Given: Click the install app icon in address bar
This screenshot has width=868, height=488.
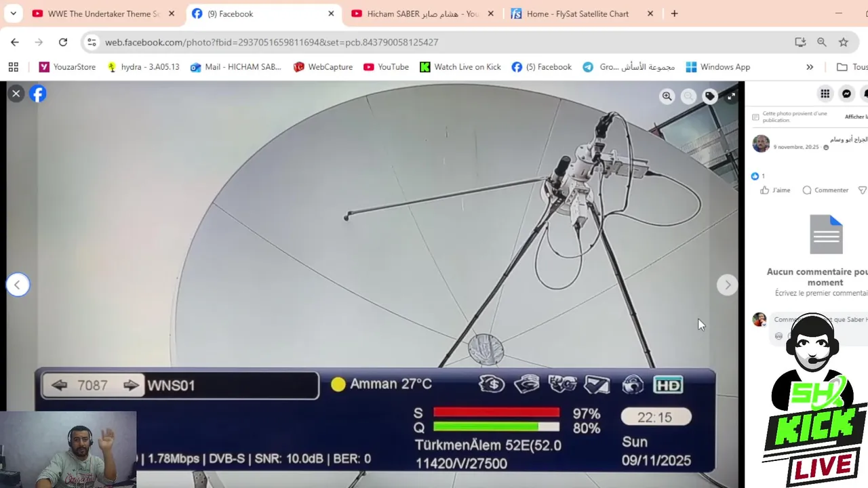Looking at the screenshot, I should (800, 42).
